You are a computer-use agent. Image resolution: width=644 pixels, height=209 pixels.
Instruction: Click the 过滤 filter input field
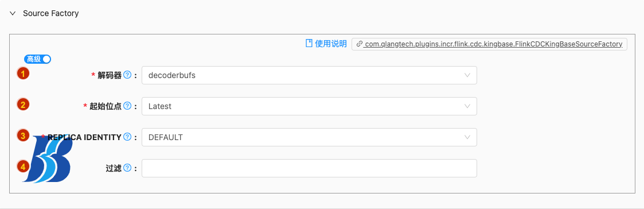[309, 168]
